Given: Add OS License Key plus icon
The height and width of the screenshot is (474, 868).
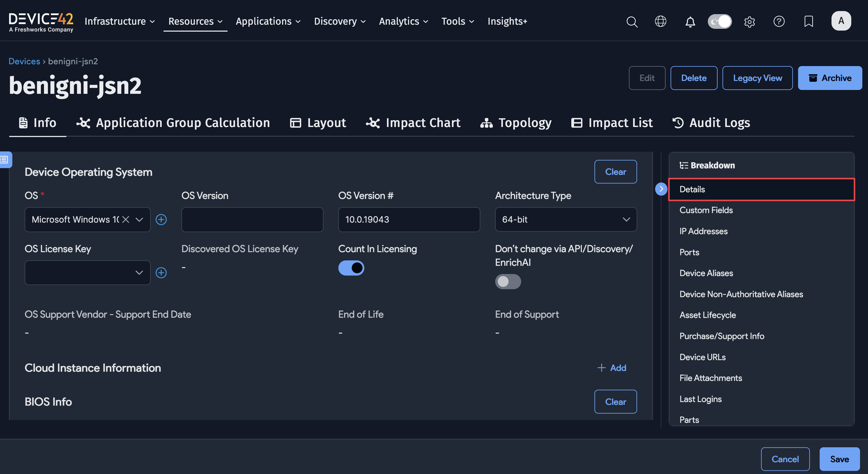Looking at the screenshot, I should [161, 272].
